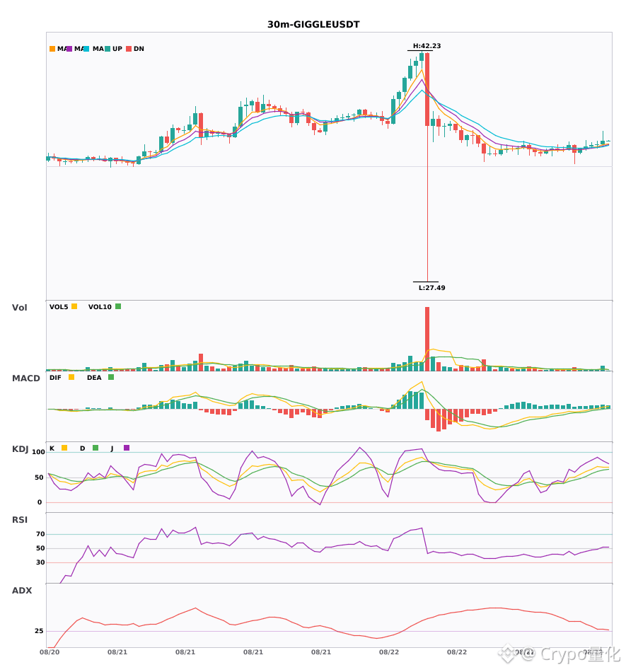Viewport: 626px width, 672px height.
Task: Click the chart title 30m-GIGGLEUSDT
Action: tap(313, 25)
